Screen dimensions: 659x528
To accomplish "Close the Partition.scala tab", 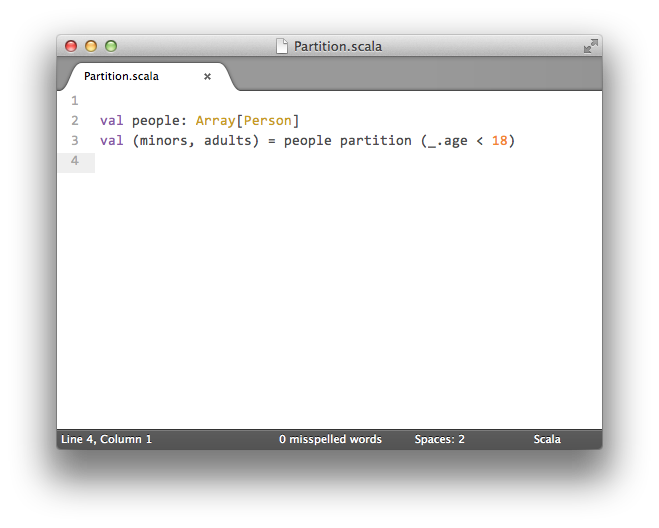I will click(208, 76).
